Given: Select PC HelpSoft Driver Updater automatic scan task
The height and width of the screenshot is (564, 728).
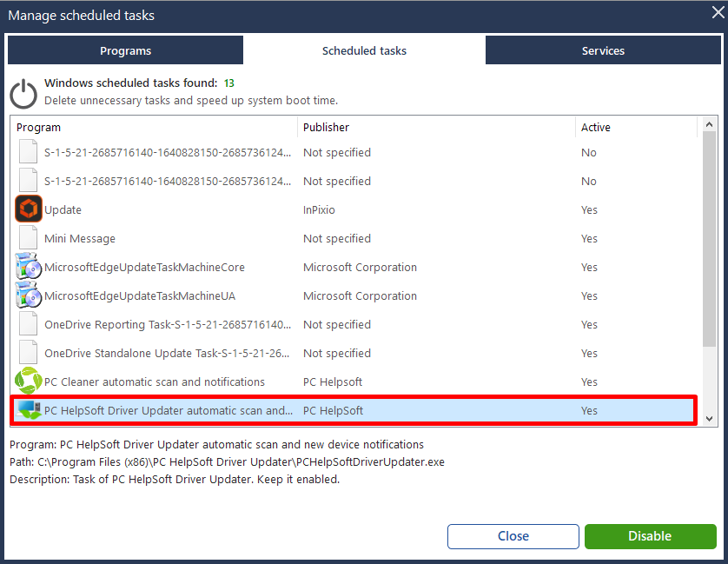Looking at the screenshot, I should pyautogui.click(x=169, y=411).
